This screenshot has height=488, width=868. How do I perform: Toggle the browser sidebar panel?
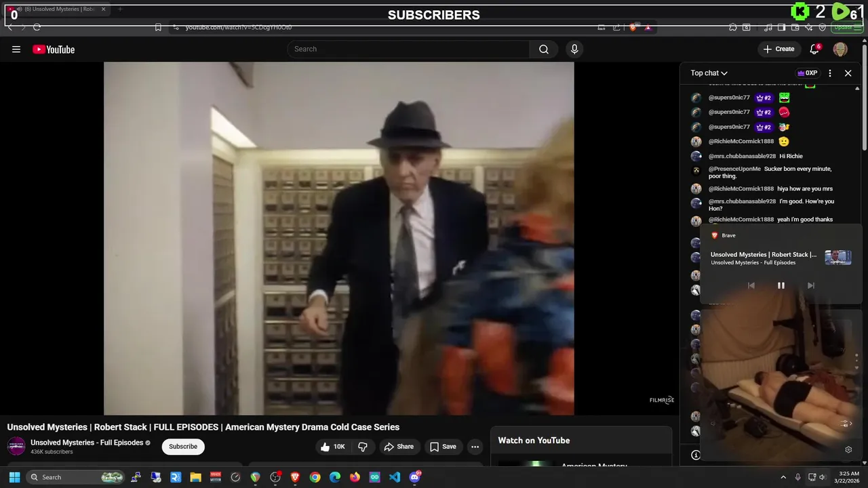782,27
